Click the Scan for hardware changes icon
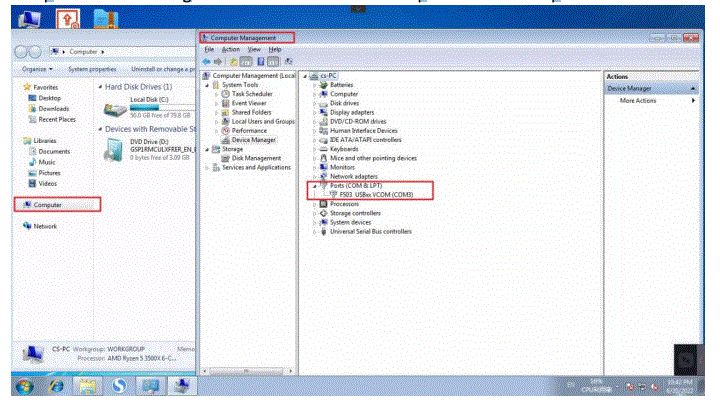The image size is (720, 414). [288, 62]
